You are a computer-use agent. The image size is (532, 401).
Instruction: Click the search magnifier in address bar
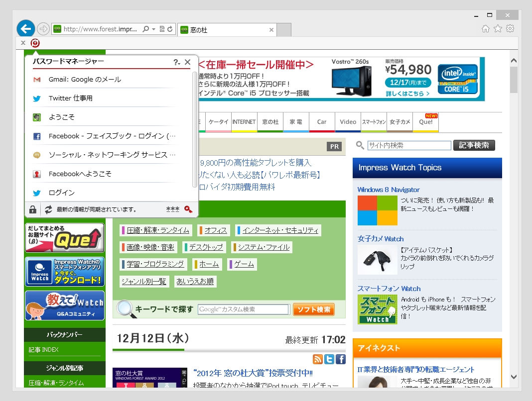(145, 29)
